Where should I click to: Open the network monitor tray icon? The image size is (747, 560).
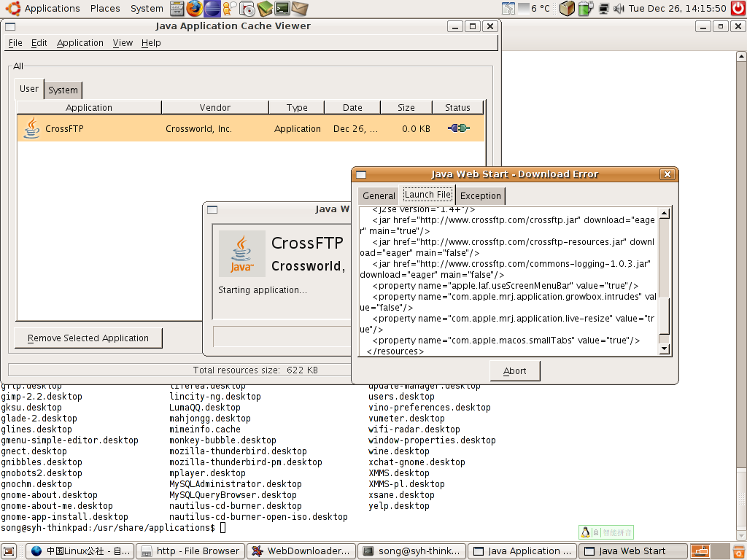tap(603, 8)
